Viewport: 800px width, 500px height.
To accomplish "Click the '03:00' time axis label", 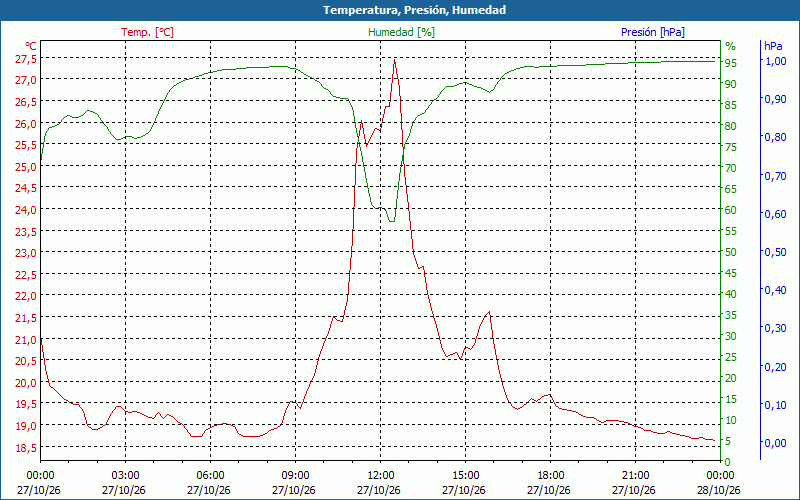I will [x=125, y=476].
